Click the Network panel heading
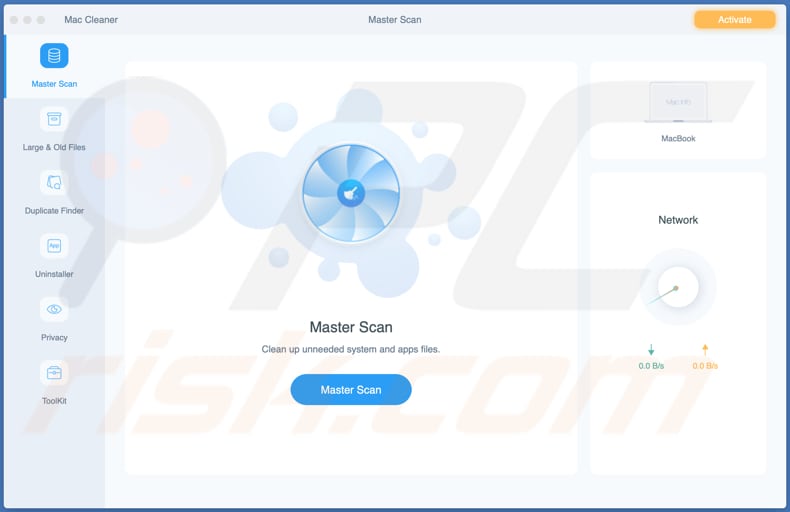 click(x=678, y=220)
